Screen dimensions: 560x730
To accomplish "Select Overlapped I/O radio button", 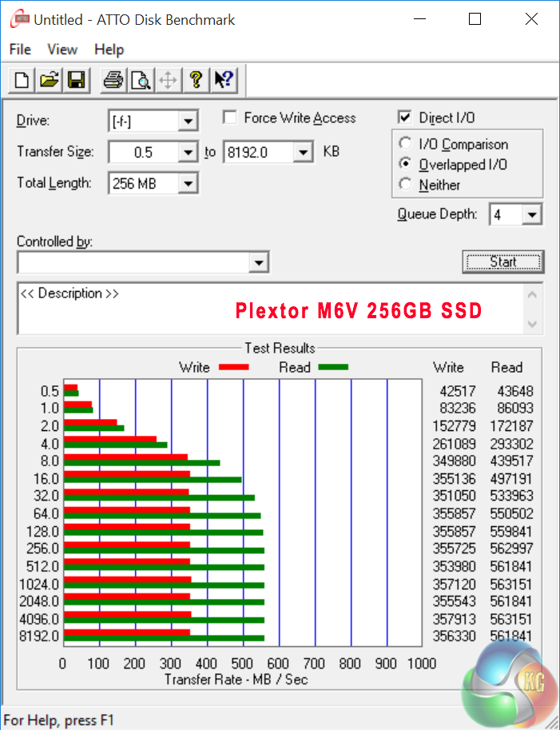I will (405, 164).
